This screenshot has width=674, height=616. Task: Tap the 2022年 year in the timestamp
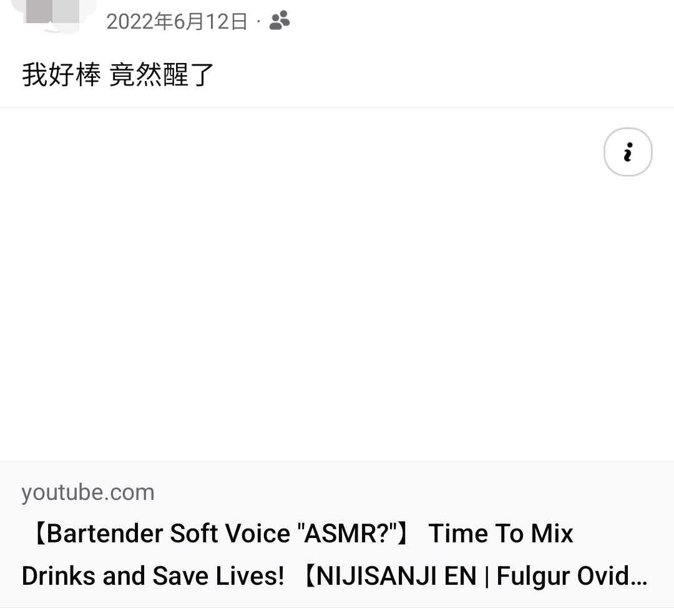[140, 21]
